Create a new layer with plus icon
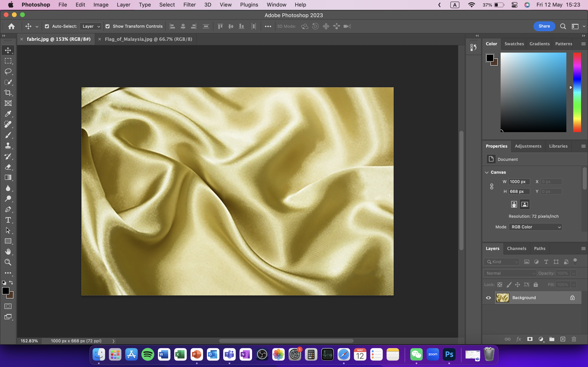This screenshot has width=588, height=367. [563, 339]
